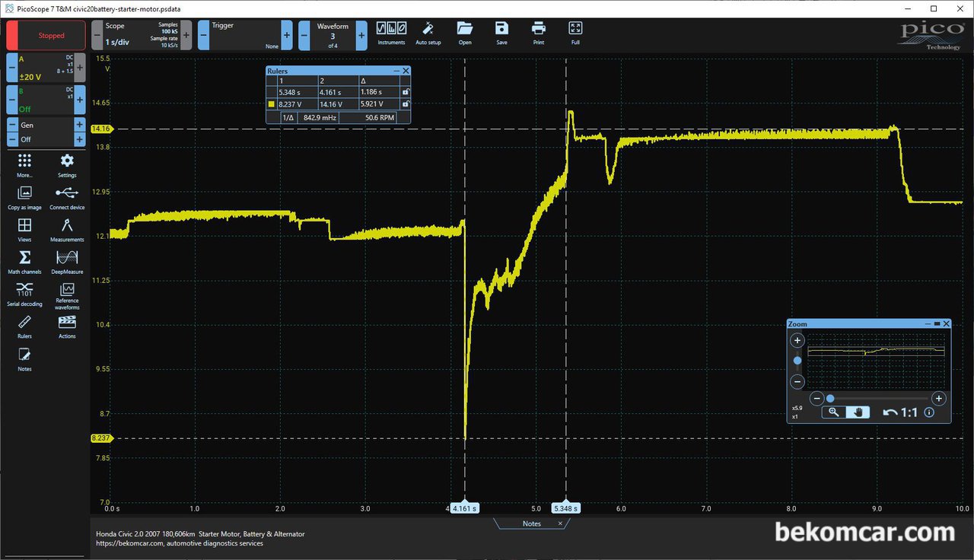Click Trigger plus button

[x=287, y=35]
